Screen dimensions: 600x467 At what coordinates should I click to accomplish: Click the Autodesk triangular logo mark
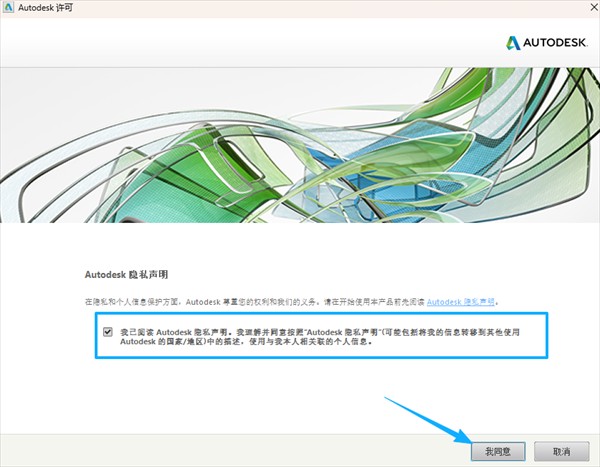tap(512, 43)
